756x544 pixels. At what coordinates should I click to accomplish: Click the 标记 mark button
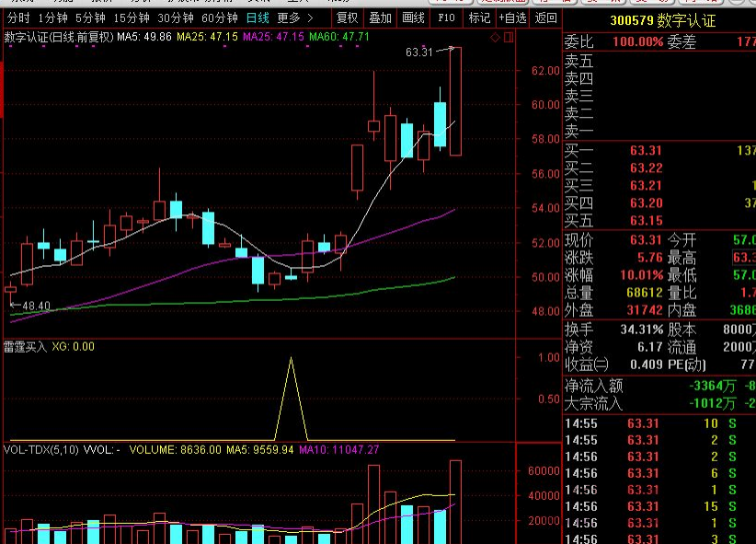[x=479, y=17]
